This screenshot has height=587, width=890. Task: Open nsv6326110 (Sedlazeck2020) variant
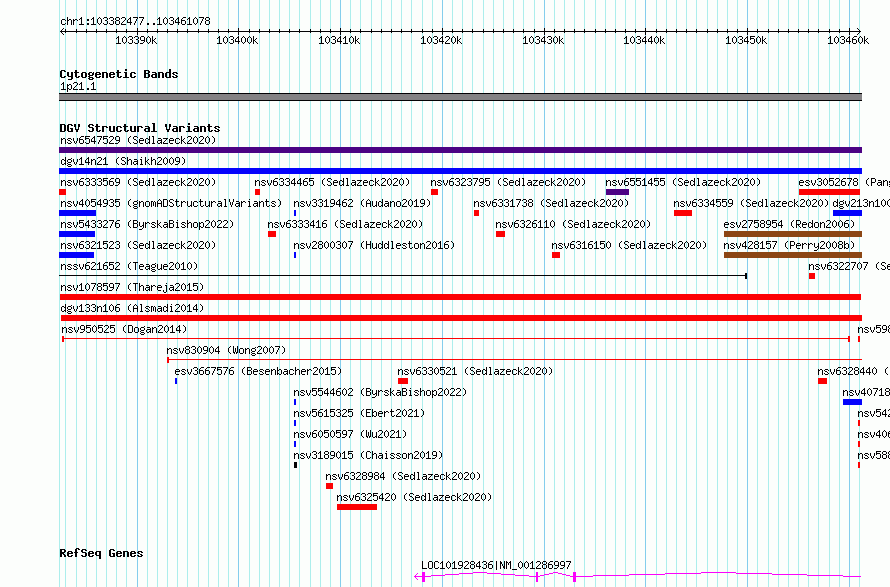tap(573, 224)
